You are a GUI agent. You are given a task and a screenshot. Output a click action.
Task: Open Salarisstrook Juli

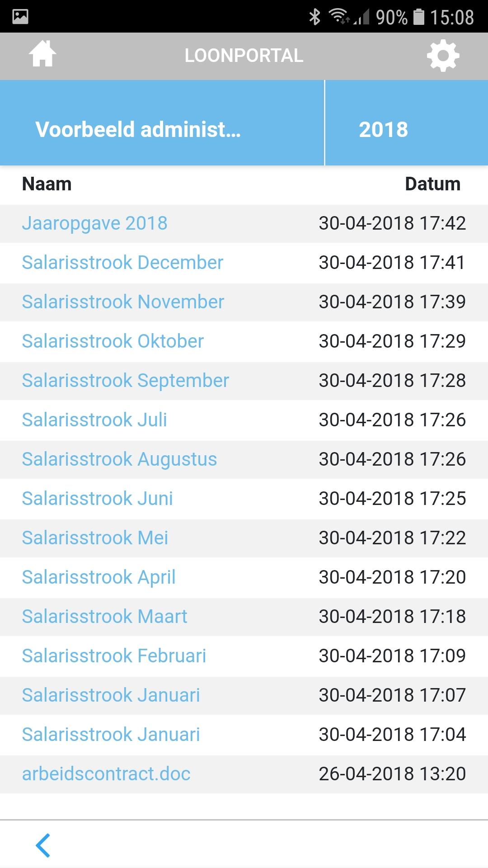[94, 420]
